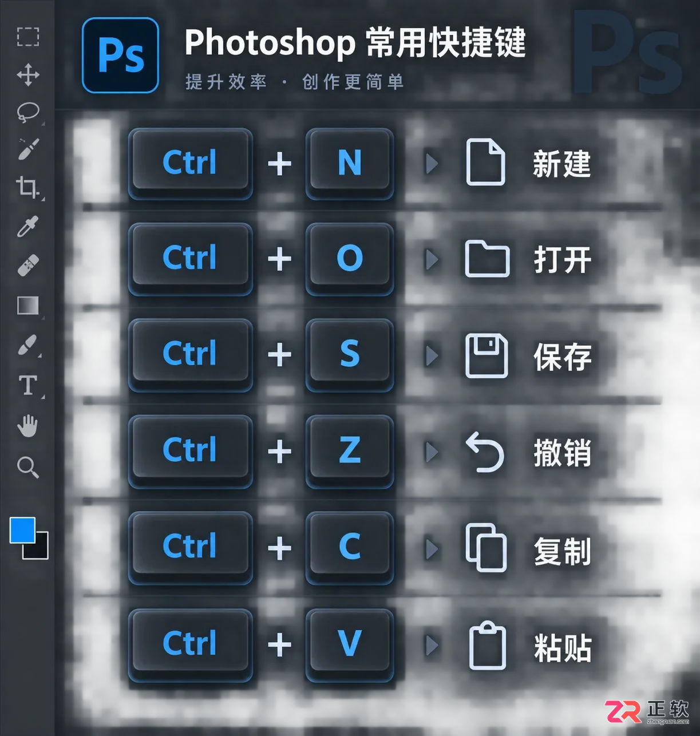Click the triangle arrow before 撤销
The image size is (700, 736).
(x=432, y=452)
